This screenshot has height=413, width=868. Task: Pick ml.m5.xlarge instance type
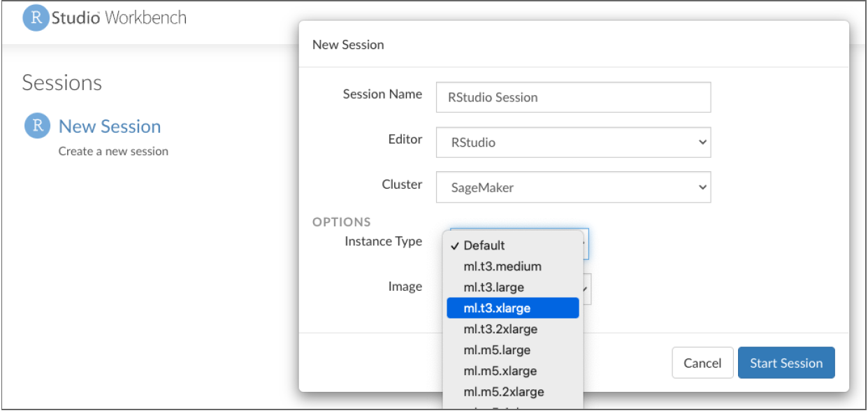(x=500, y=371)
